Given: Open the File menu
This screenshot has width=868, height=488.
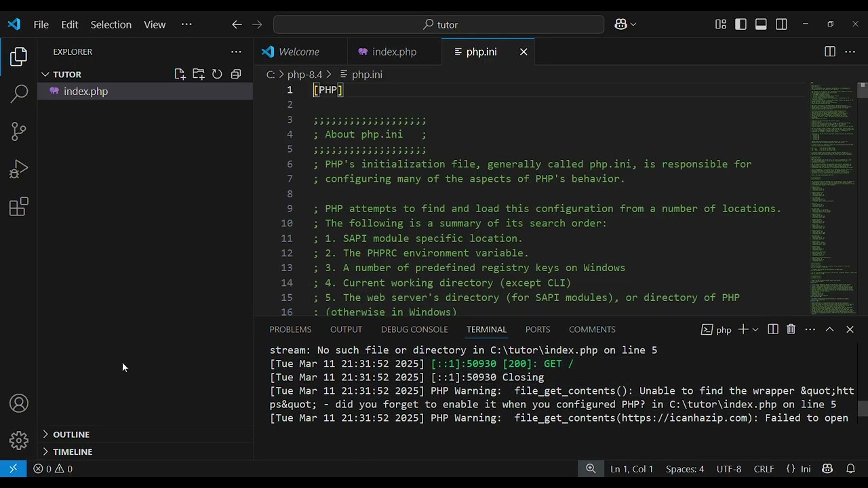Looking at the screenshot, I should point(41,24).
